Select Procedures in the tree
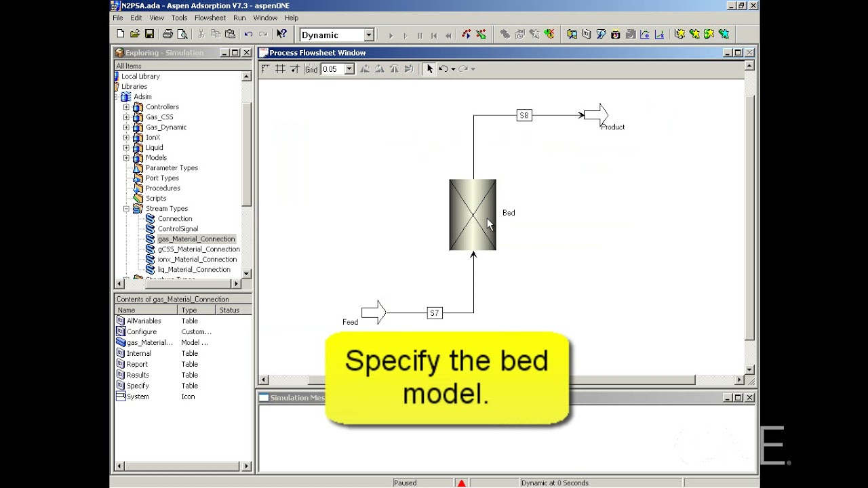This screenshot has width=868, height=488. coord(163,188)
